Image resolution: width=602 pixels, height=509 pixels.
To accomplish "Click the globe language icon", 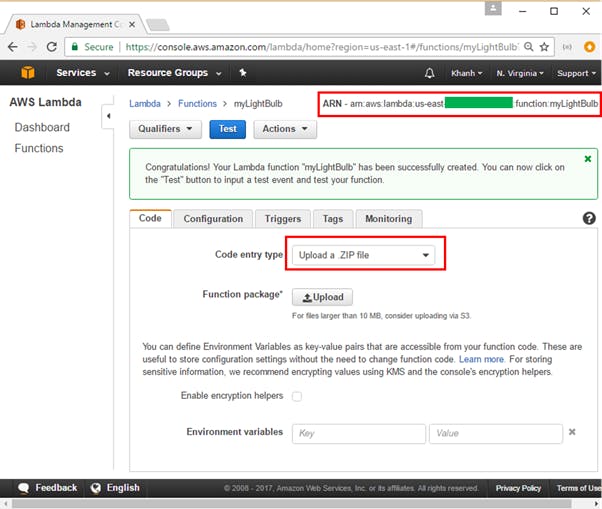I will [96, 488].
